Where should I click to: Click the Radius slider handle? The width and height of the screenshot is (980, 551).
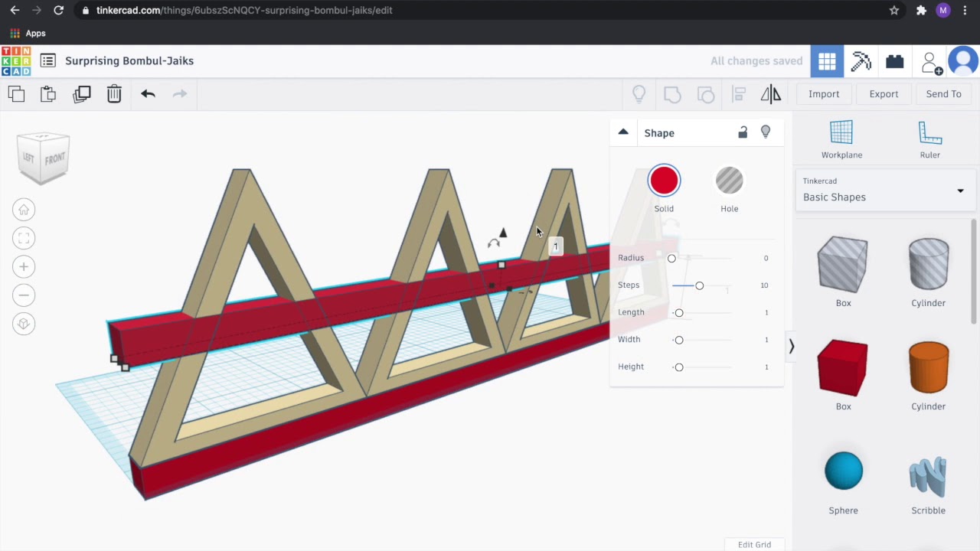(671, 259)
